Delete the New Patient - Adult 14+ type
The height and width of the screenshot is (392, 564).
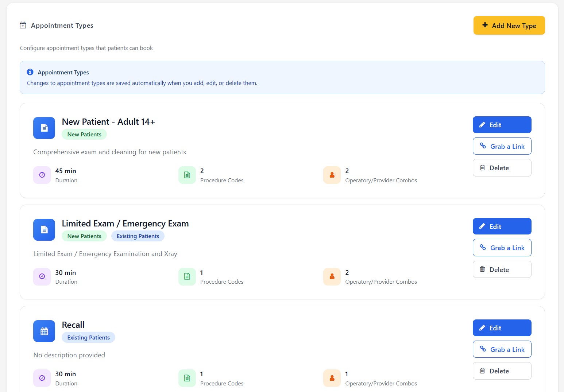click(502, 168)
